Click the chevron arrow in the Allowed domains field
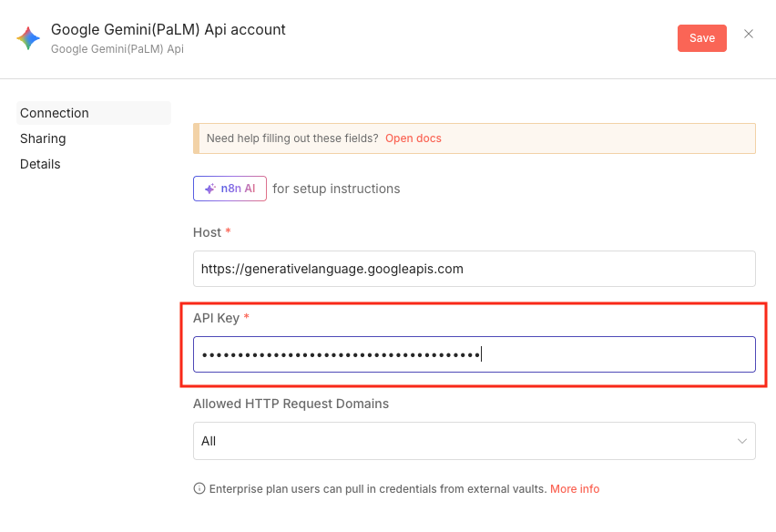 (x=740, y=441)
